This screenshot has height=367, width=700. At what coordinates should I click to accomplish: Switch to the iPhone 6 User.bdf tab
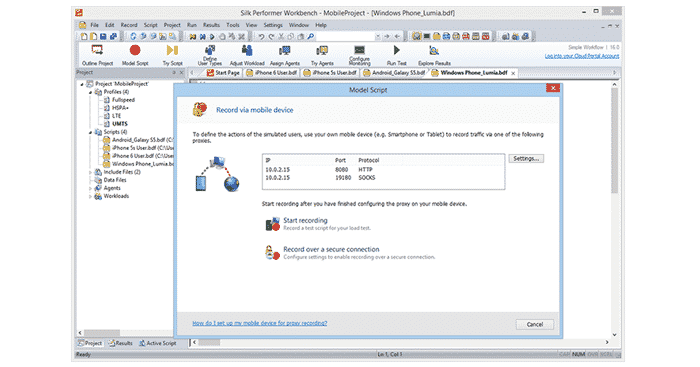(x=271, y=72)
